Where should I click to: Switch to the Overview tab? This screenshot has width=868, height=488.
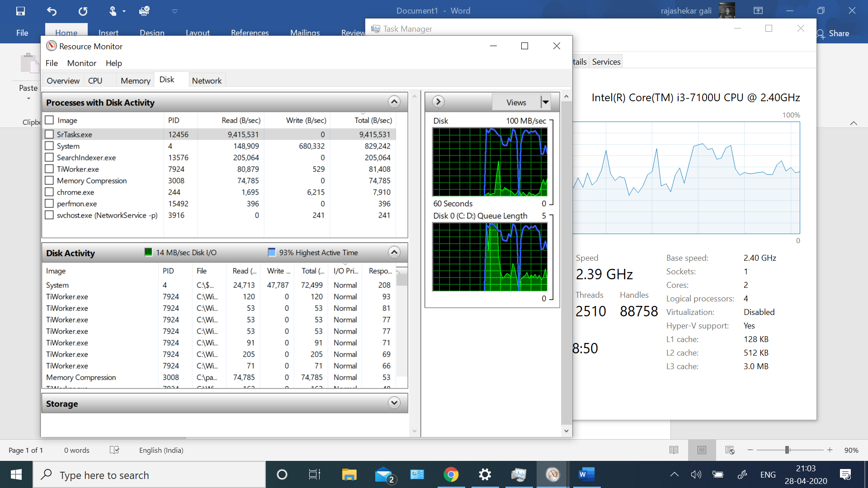click(63, 80)
